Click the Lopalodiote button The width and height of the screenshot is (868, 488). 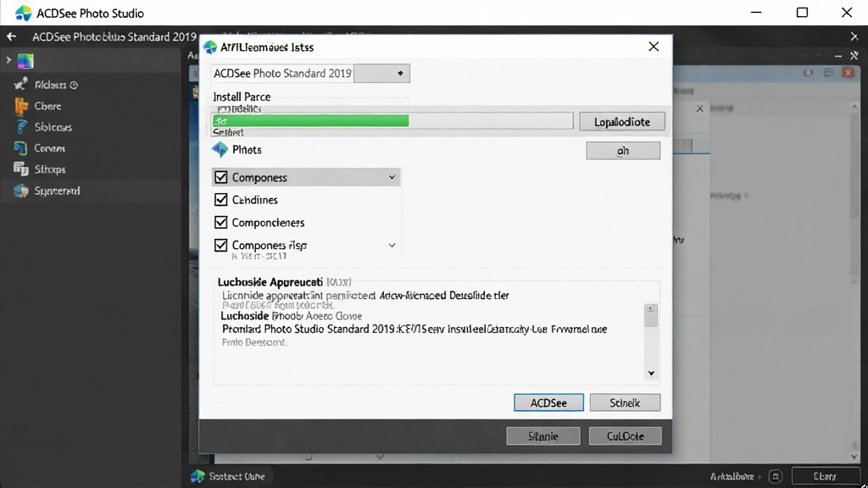coord(622,122)
